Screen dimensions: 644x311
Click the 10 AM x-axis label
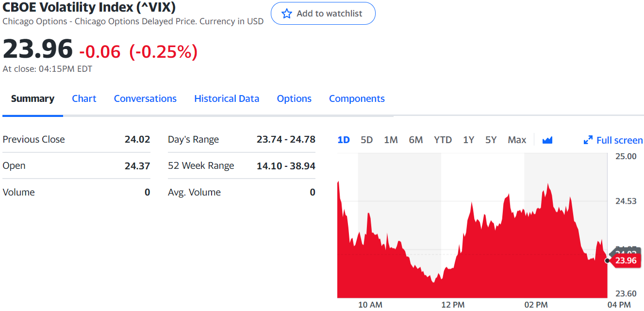(x=370, y=305)
